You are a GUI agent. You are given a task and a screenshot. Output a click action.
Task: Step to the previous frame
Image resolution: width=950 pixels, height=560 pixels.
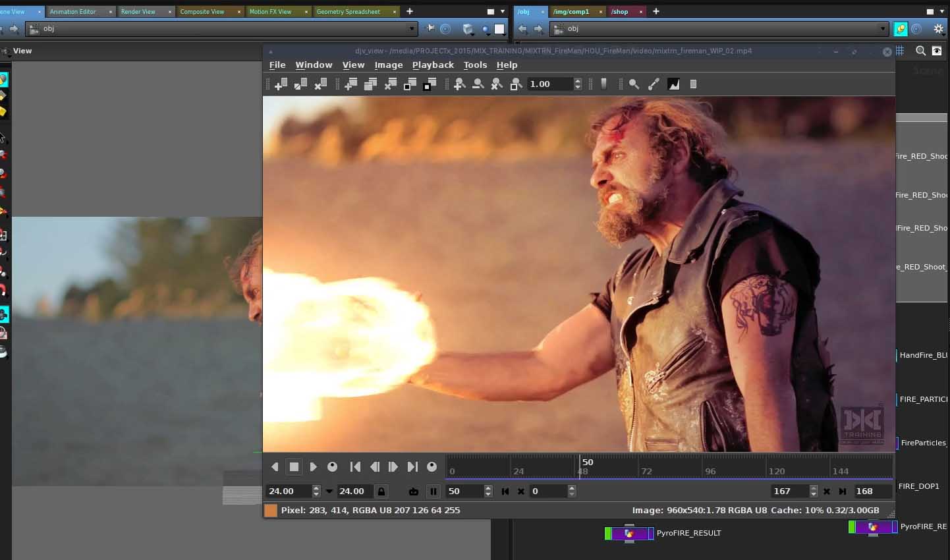tap(374, 466)
